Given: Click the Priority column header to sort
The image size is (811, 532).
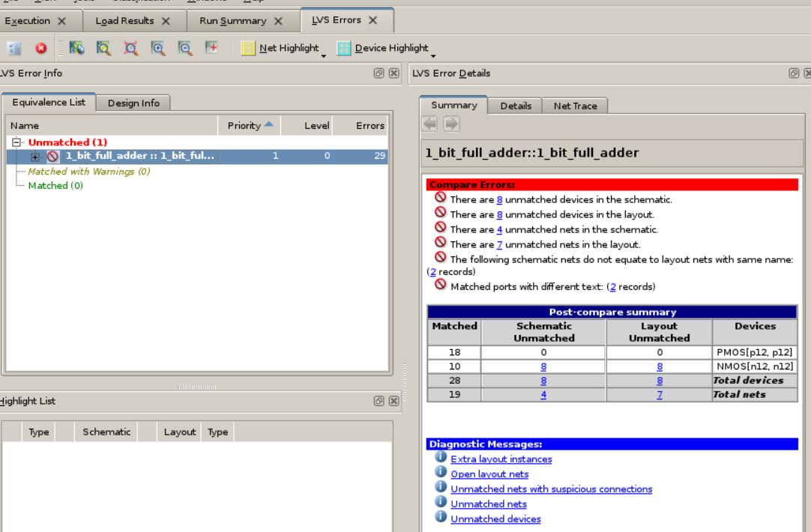Looking at the screenshot, I should (245, 125).
